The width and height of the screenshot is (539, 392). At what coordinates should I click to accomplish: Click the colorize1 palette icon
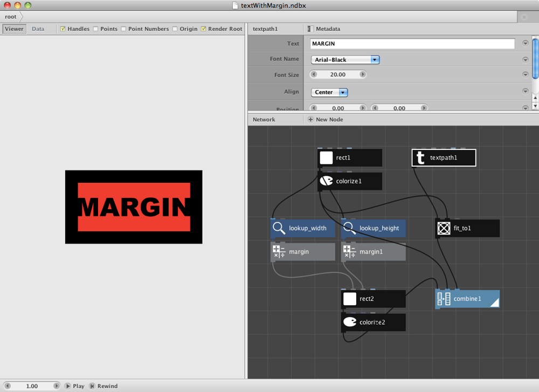(x=326, y=181)
